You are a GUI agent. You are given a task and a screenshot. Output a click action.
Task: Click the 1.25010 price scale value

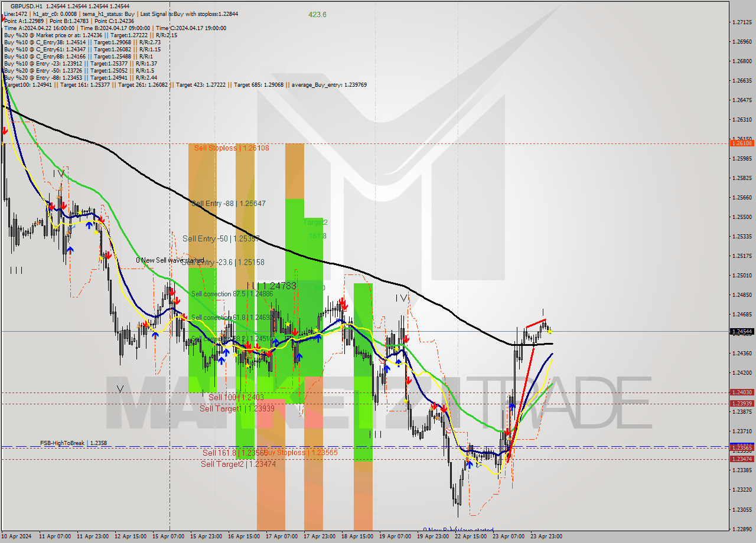click(741, 276)
